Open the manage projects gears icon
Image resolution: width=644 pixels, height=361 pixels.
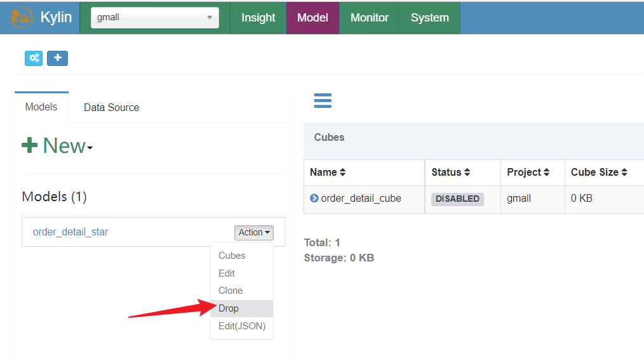click(x=34, y=58)
